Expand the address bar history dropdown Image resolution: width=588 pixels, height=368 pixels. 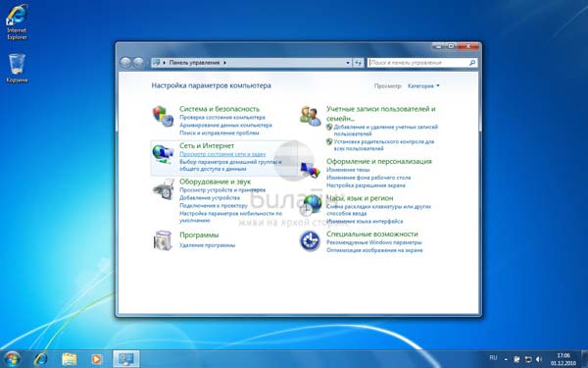pos(348,63)
